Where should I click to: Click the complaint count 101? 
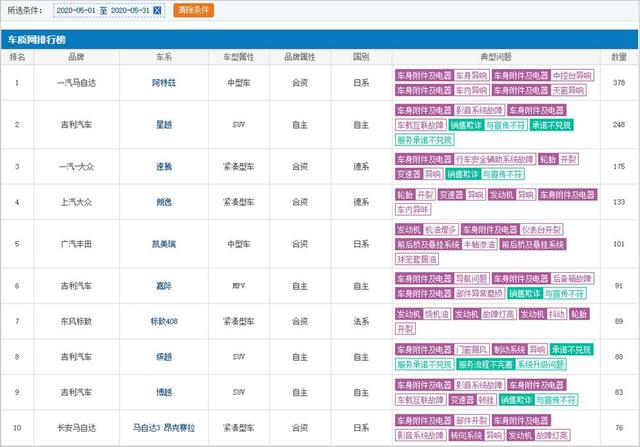619,244
